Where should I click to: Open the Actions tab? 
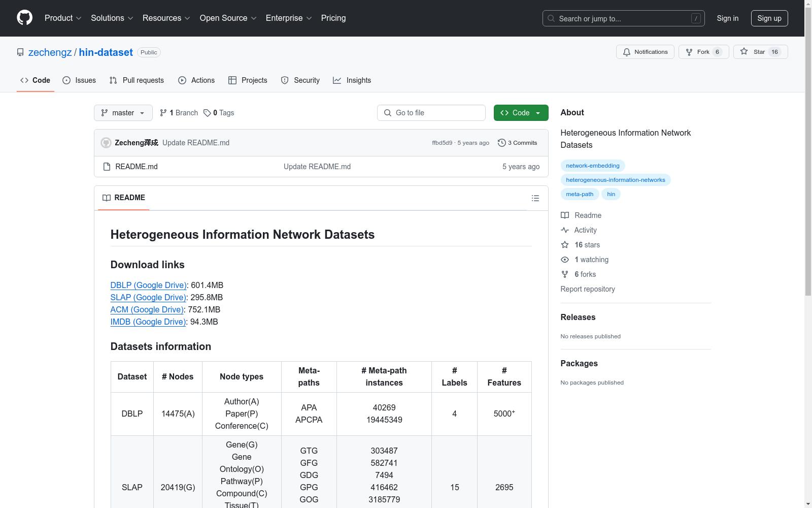pyautogui.click(x=196, y=80)
